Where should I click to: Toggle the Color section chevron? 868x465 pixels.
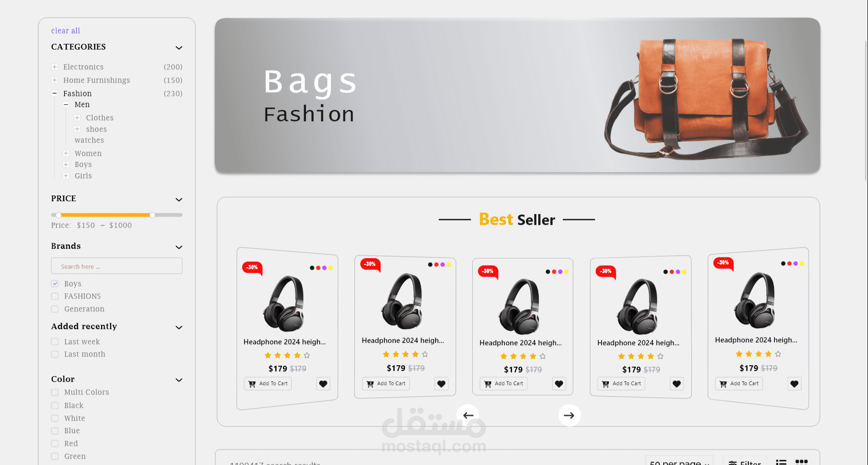point(179,380)
